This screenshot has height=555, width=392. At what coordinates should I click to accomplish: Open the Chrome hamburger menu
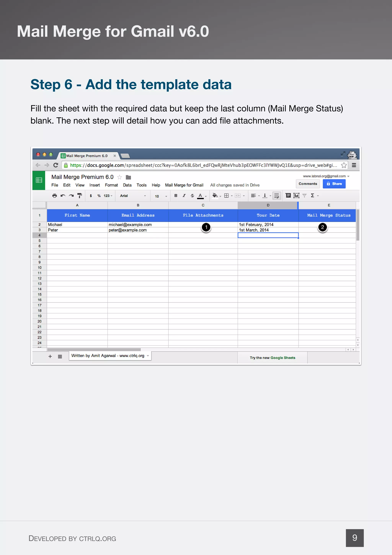pos(354,165)
